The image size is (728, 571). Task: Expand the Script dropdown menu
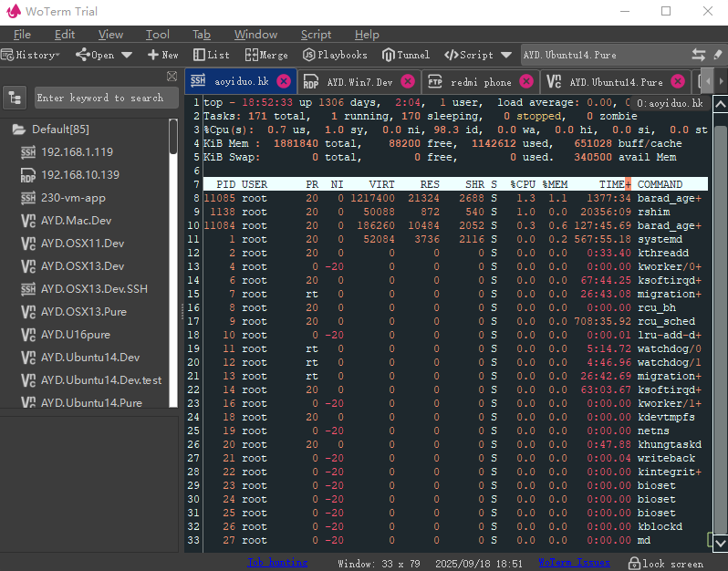point(506,55)
